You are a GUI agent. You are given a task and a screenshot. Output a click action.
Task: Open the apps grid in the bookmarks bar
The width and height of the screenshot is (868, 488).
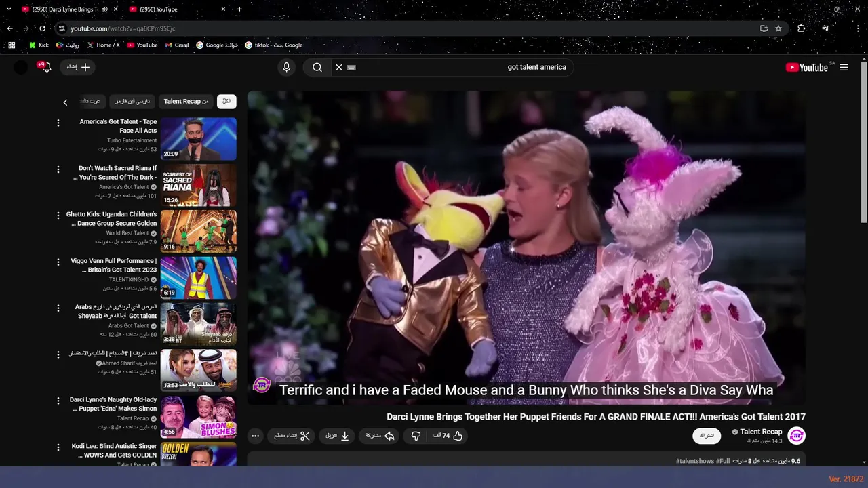pyautogui.click(x=12, y=45)
